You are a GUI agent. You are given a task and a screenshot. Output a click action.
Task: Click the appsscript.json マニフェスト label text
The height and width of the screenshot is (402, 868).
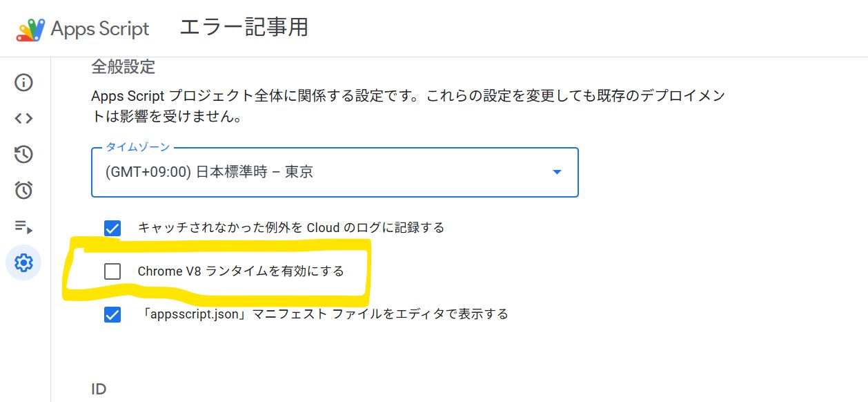(323, 314)
